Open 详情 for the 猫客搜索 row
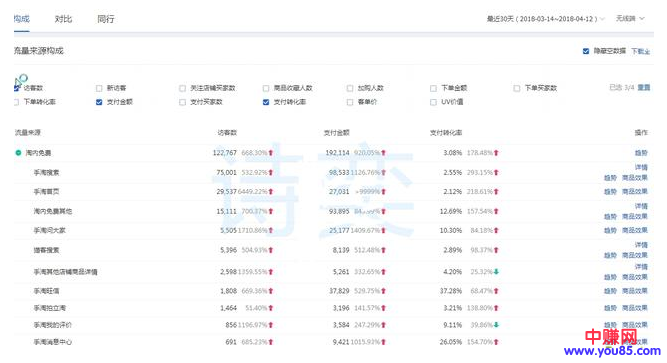 coord(641,245)
